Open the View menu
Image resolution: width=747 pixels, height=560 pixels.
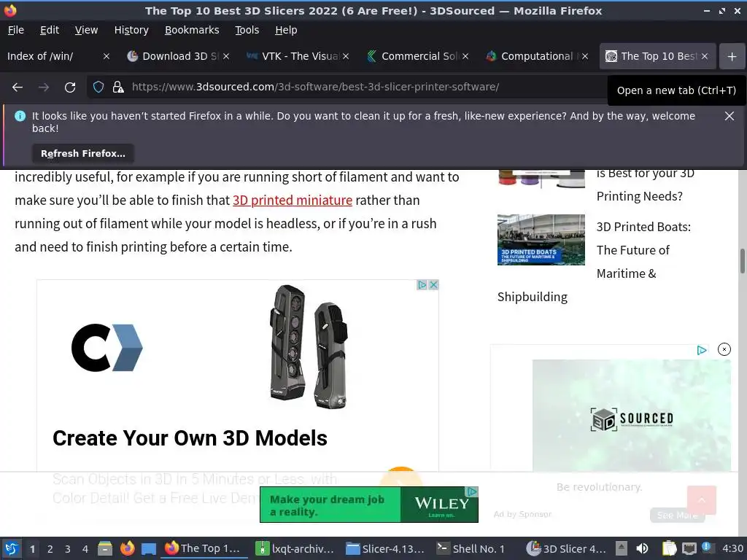click(86, 30)
